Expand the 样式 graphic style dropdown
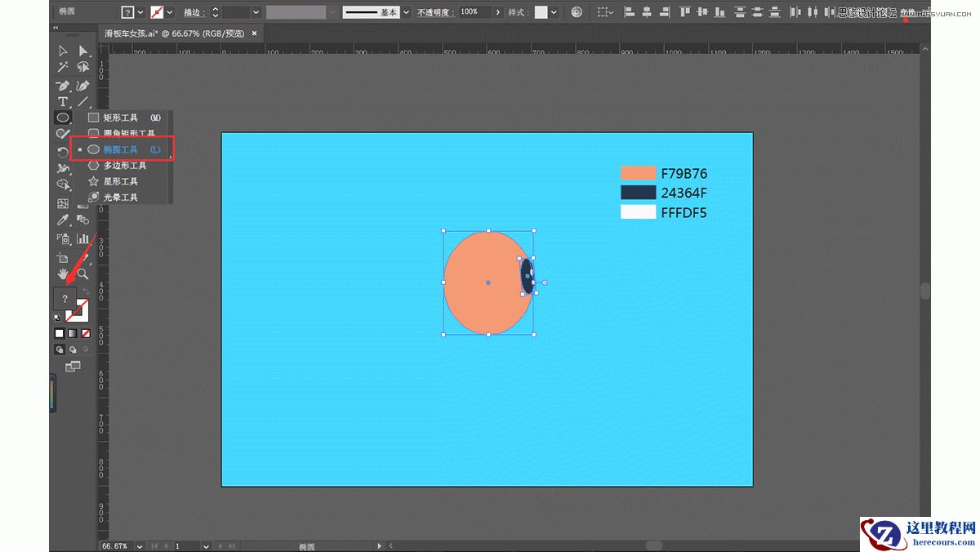This screenshot has width=980, height=552. pos(554,12)
